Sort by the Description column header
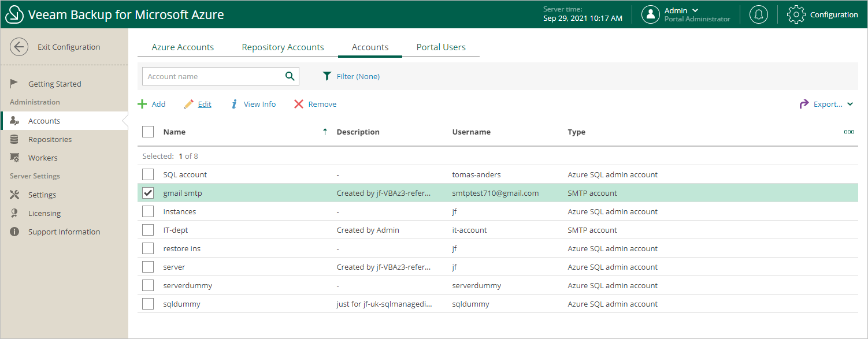Image resolution: width=868 pixels, height=339 pixels. [358, 132]
